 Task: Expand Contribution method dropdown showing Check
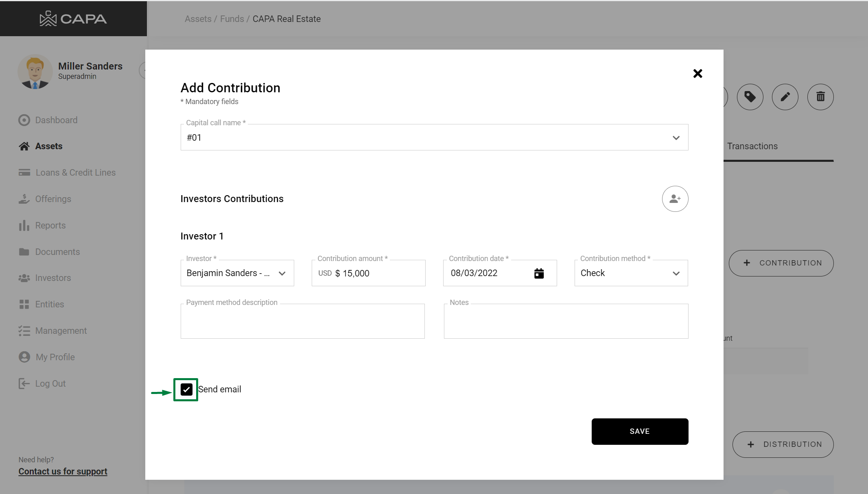(x=631, y=273)
